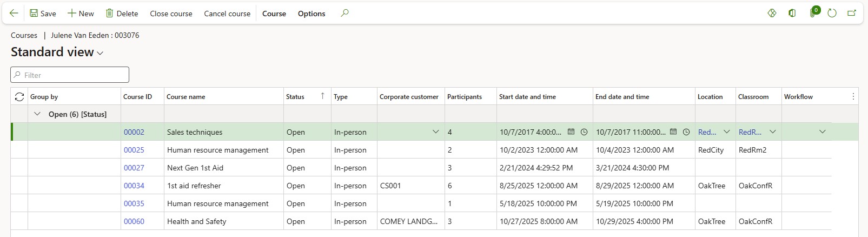The width and height of the screenshot is (868, 237).
Task: Open grid options three-dot menu
Action: (x=853, y=97)
